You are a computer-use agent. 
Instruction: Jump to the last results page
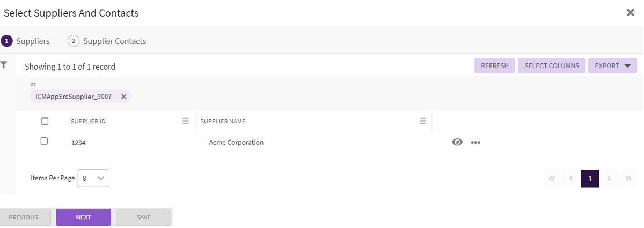click(628, 179)
